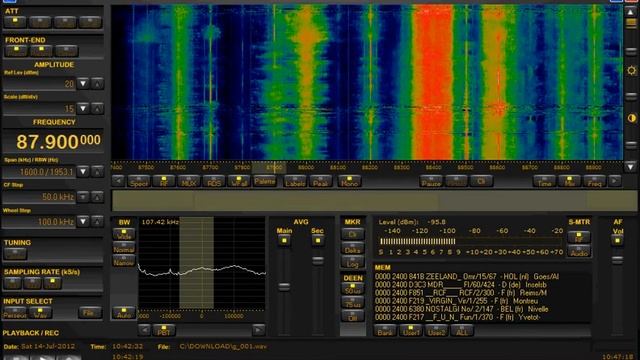This screenshot has width=640, height=360.
Task: Increase Scale with the up arrow
Action: click(x=97, y=109)
